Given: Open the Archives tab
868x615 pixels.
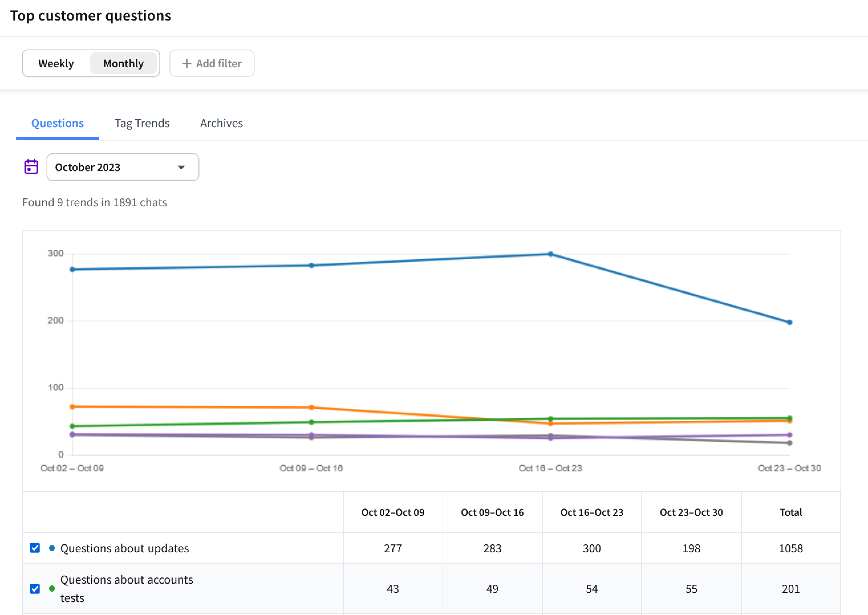Looking at the screenshot, I should click(x=222, y=123).
